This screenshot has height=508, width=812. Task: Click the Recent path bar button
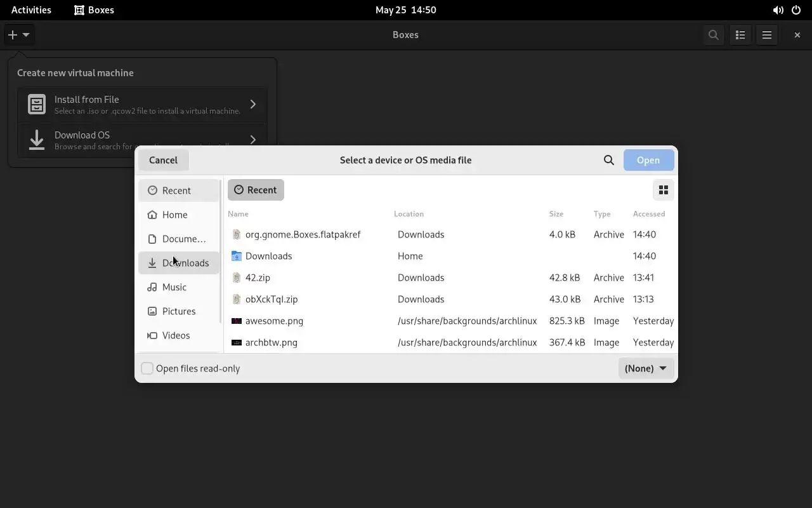pyautogui.click(x=256, y=190)
